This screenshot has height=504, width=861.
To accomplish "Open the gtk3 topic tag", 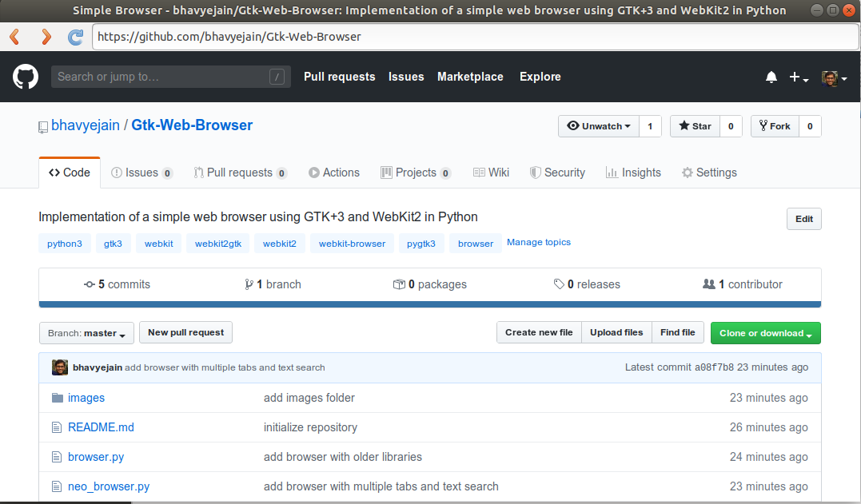I will pyautogui.click(x=113, y=244).
